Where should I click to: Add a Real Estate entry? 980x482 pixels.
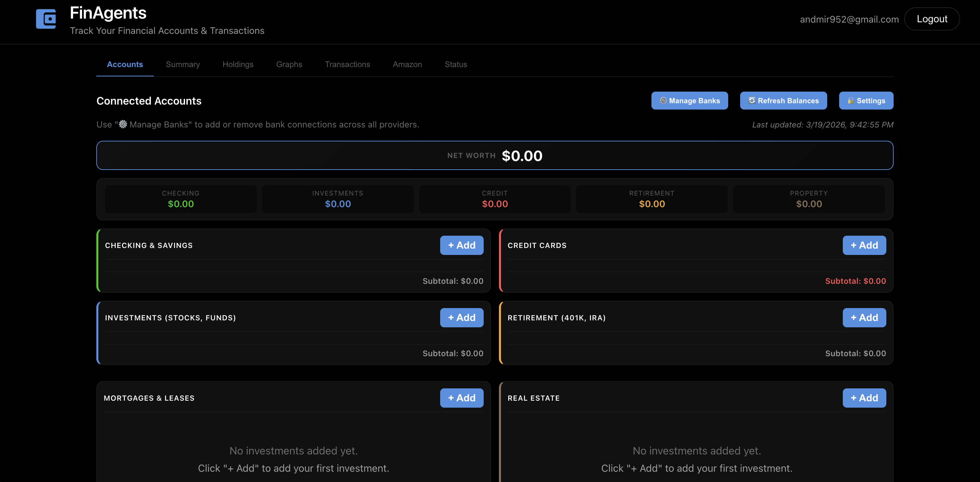coord(864,398)
